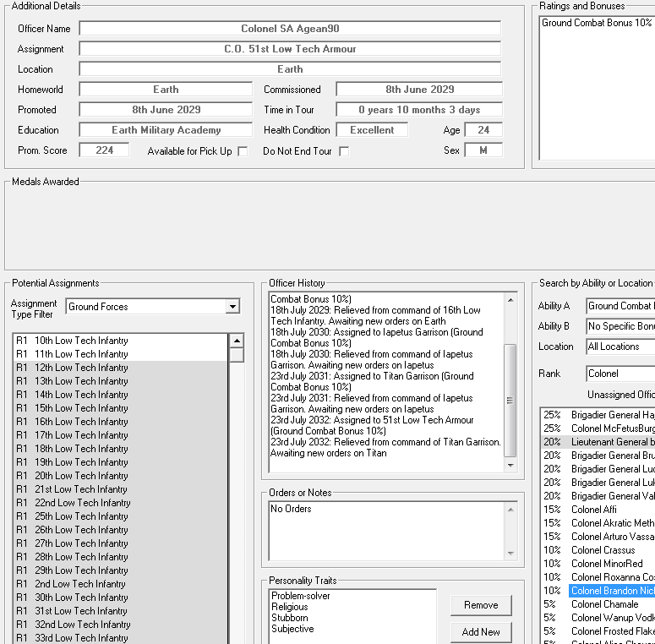Screen dimensions: 655x644
Task: Select Colonel Crassus in officer list
Action: (598, 550)
